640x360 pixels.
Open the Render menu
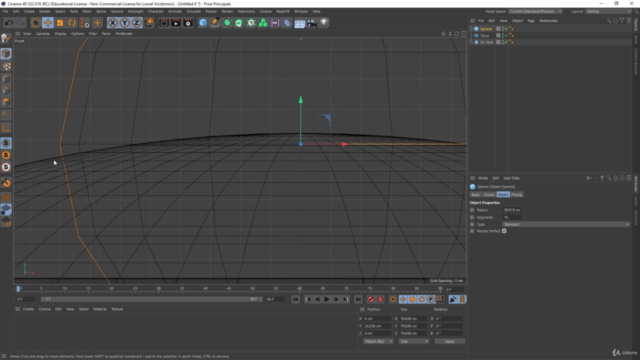227,11
